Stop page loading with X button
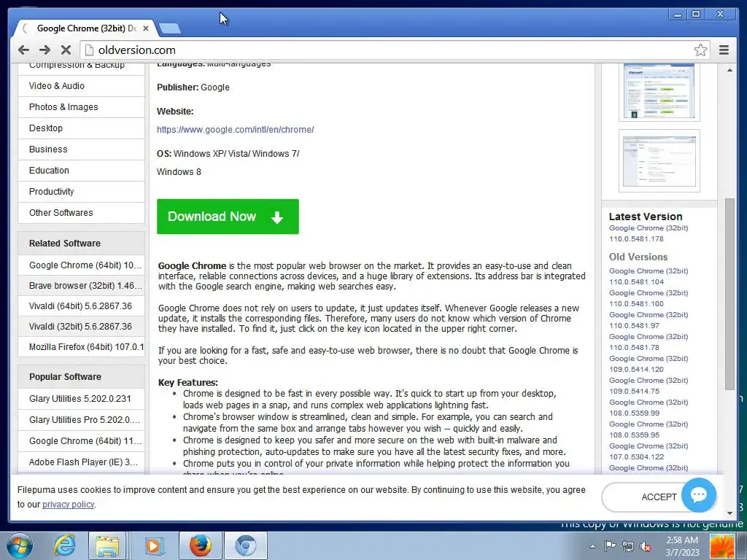Screen dimensions: 747x560 coord(66,50)
